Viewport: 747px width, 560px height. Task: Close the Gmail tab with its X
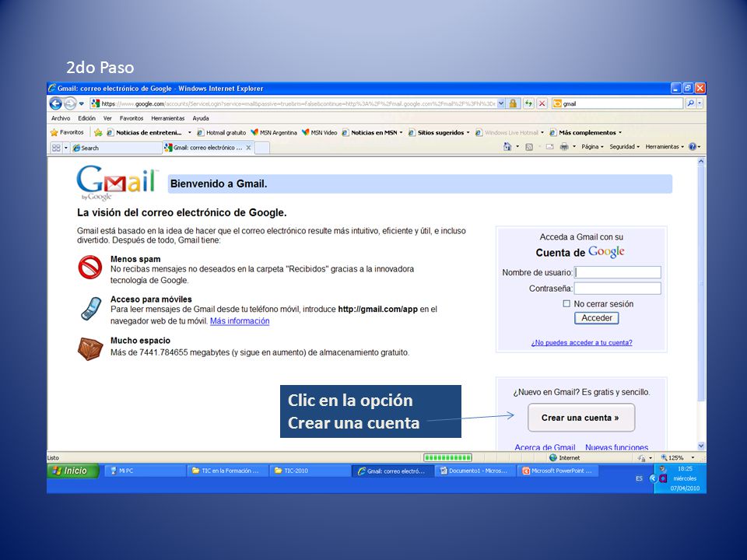pyautogui.click(x=248, y=148)
